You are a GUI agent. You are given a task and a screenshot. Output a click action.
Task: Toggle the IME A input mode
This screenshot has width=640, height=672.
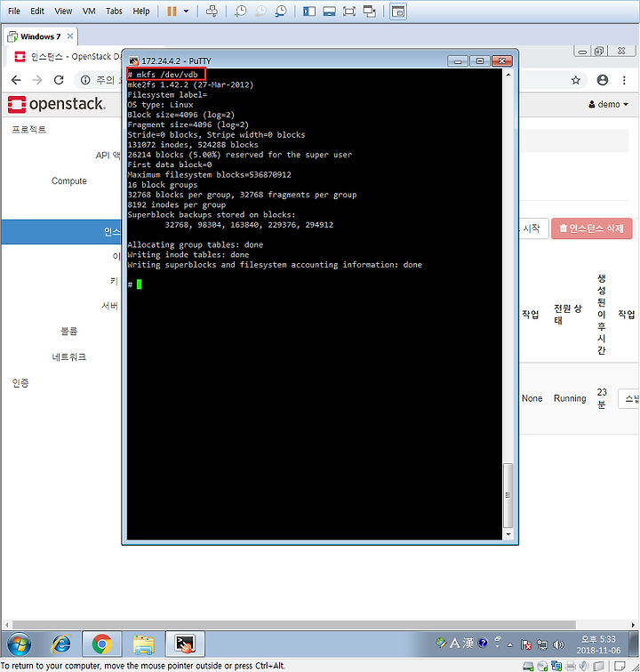pos(455,643)
